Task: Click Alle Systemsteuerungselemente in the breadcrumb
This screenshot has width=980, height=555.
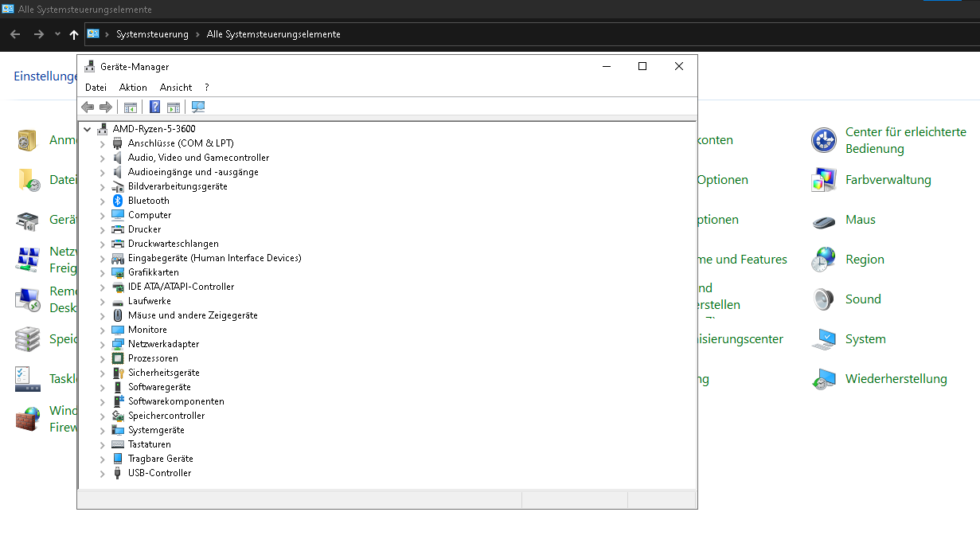Action: pyautogui.click(x=273, y=34)
